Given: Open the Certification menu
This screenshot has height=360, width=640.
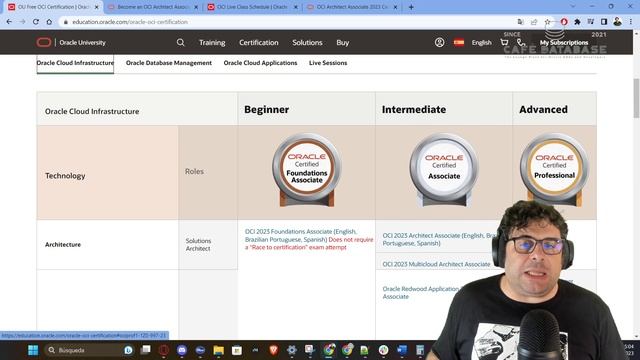Looking at the screenshot, I should (259, 42).
